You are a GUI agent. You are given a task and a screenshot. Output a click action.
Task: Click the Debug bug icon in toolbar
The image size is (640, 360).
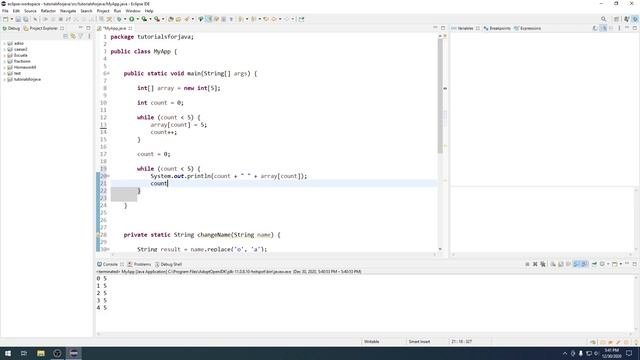tap(119, 19)
